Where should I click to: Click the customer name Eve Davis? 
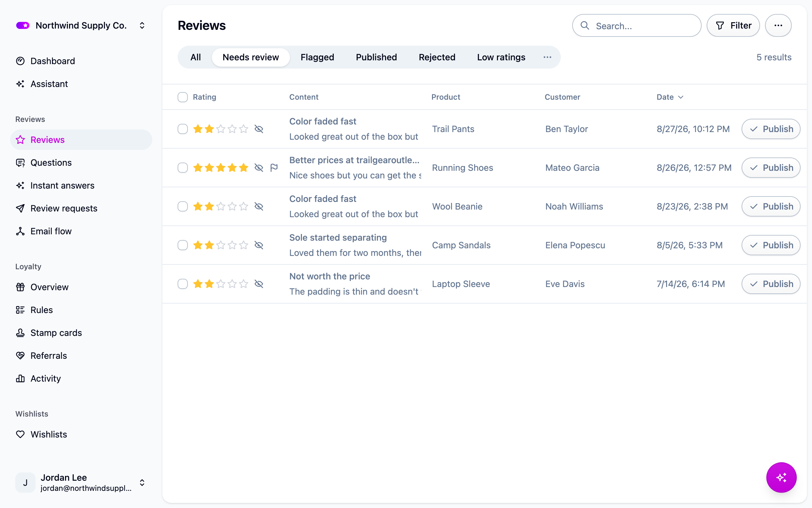[x=565, y=284]
